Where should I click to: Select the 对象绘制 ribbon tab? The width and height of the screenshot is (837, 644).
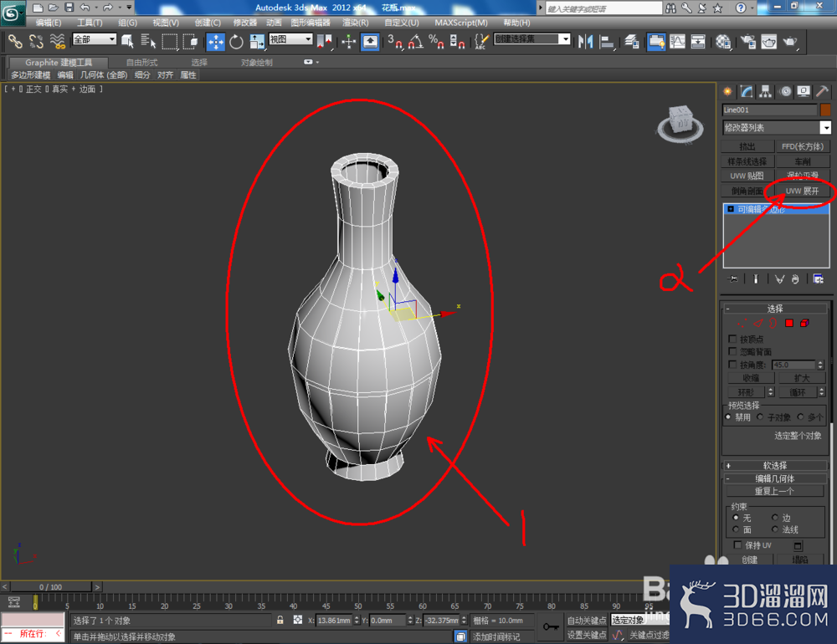(257, 63)
